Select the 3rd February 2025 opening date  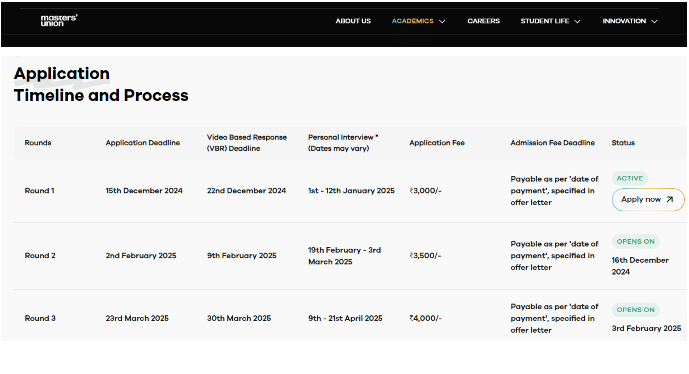coord(646,328)
